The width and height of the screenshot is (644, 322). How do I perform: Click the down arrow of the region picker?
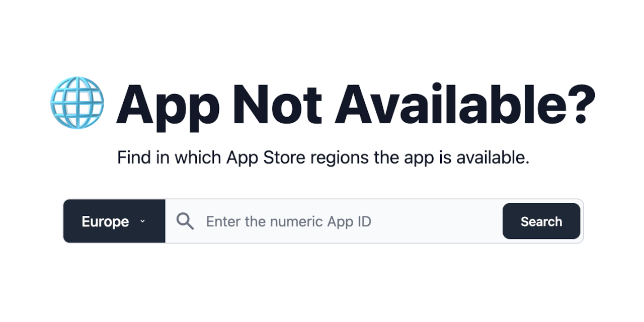[x=142, y=221]
